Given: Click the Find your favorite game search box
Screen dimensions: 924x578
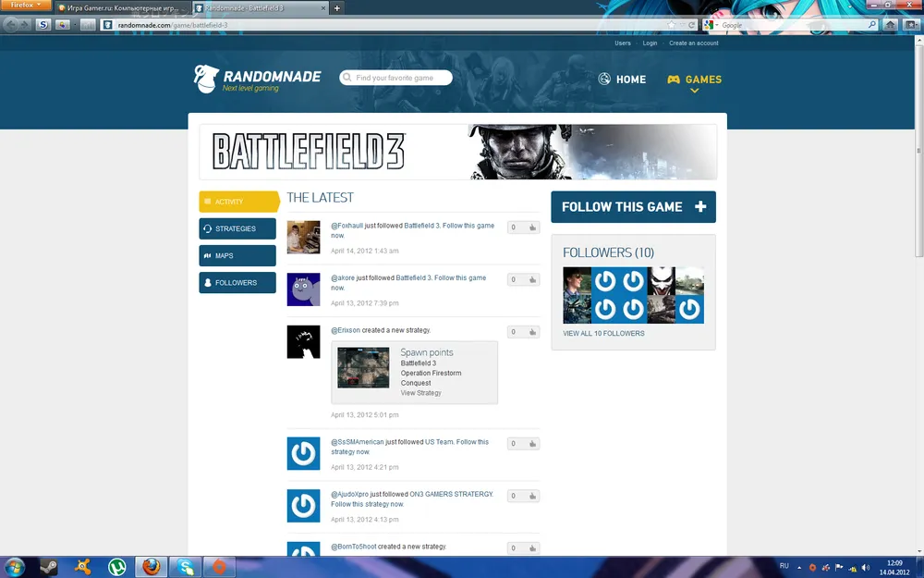Looking at the screenshot, I should click(397, 78).
